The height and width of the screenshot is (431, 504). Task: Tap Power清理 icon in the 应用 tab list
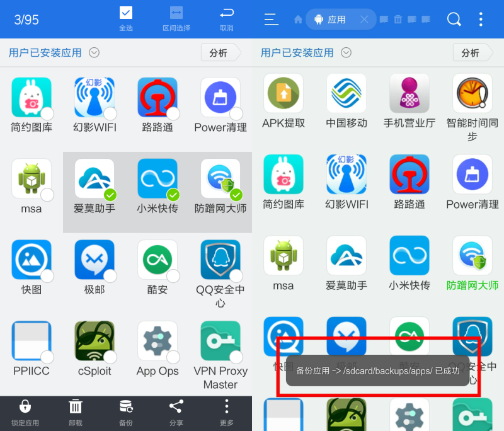pos(472,175)
